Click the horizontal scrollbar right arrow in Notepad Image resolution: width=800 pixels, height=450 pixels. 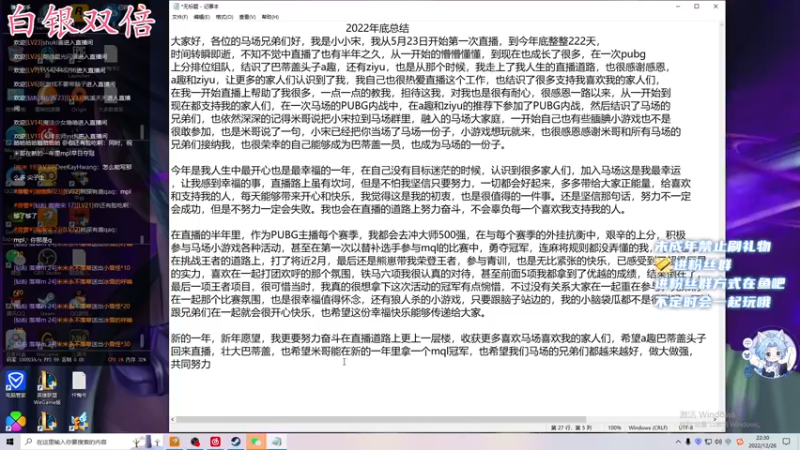coord(715,419)
